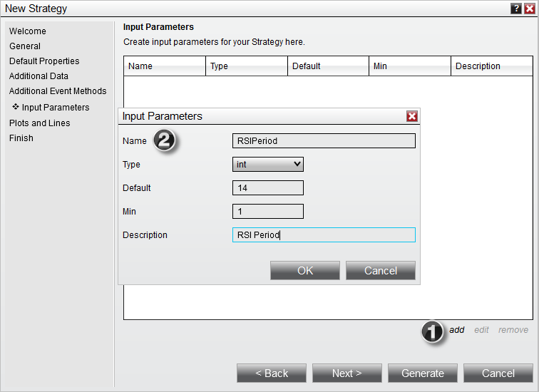The height and width of the screenshot is (392, 539).
Task: Click the add link below the table
Action: (x=457, y=330)
